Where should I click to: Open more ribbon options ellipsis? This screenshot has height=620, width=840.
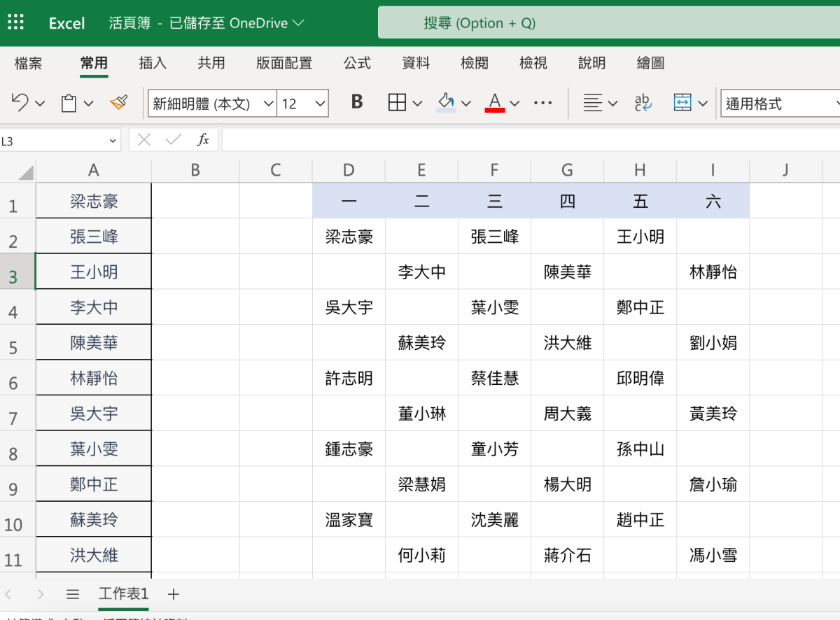pyautogui.click(x=542, y=104)
